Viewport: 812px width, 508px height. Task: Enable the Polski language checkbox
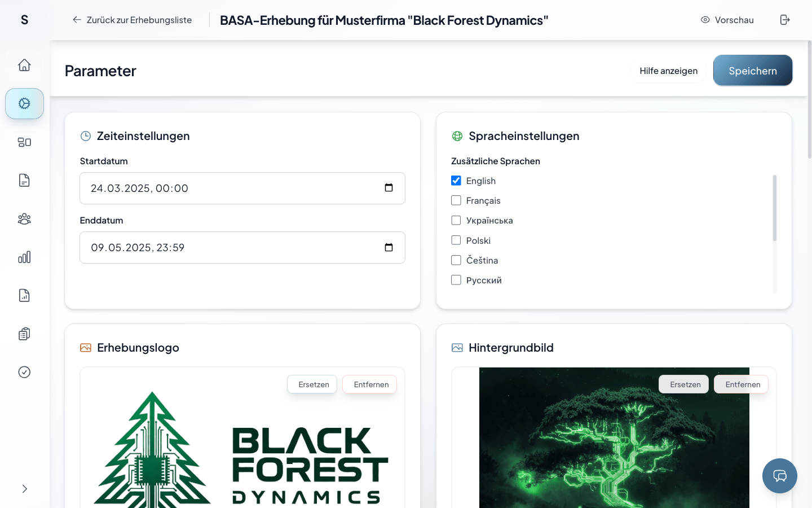[456, 240]
